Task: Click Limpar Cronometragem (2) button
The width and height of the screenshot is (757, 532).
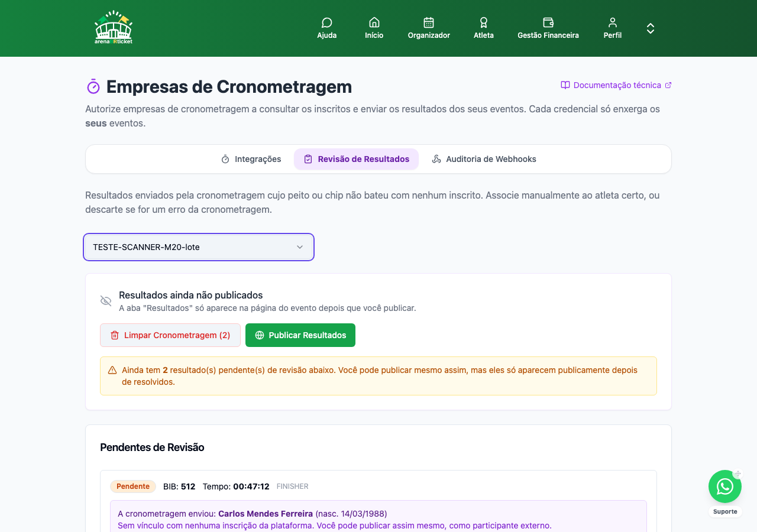Action: point(170,335)
